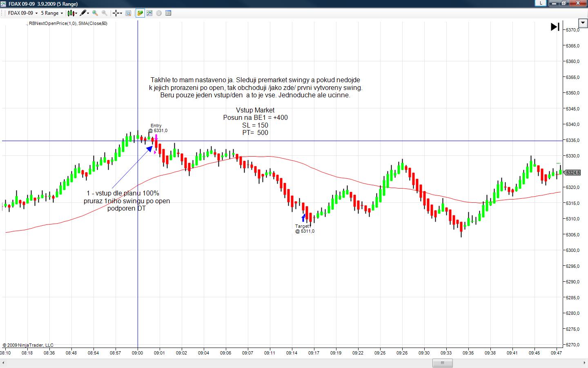Click the zoom out magnifier icon
588x368 pixels.
(105, 13)
